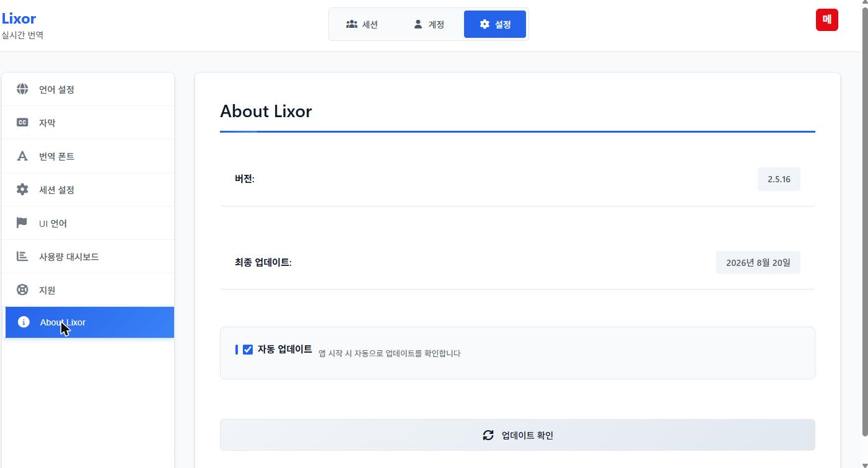Click the info icon beside About Lixor
868x468 pixels.
[x=24, y=322]
